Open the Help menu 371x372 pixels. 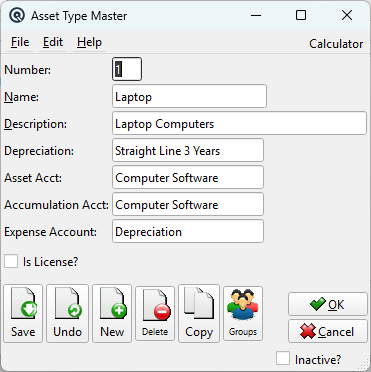coord(89,42)
